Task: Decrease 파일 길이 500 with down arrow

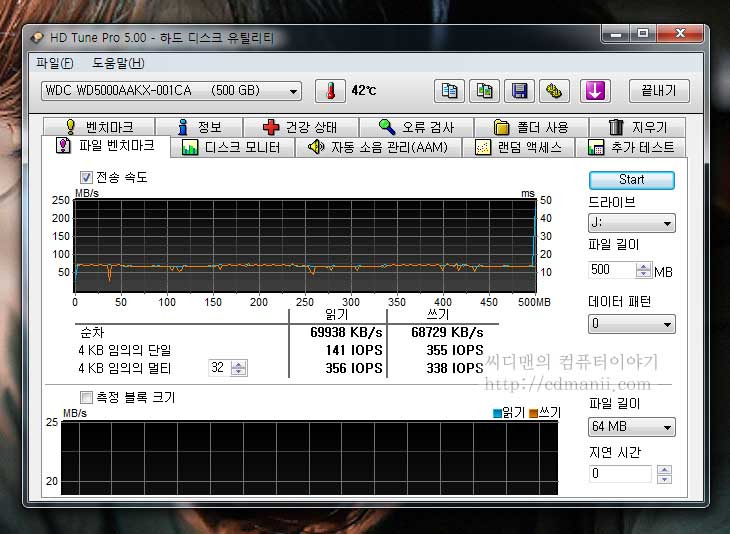Action: click(643, 274)
